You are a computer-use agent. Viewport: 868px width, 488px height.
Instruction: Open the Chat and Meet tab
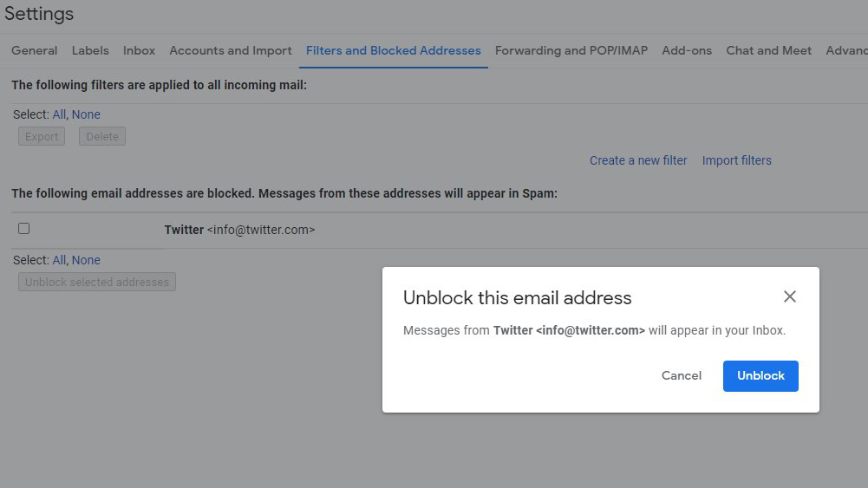tap(768, 50)
